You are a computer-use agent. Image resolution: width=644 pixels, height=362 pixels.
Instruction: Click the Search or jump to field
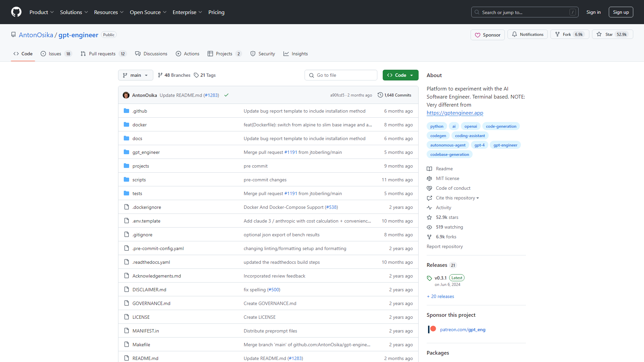coord(525,12)
